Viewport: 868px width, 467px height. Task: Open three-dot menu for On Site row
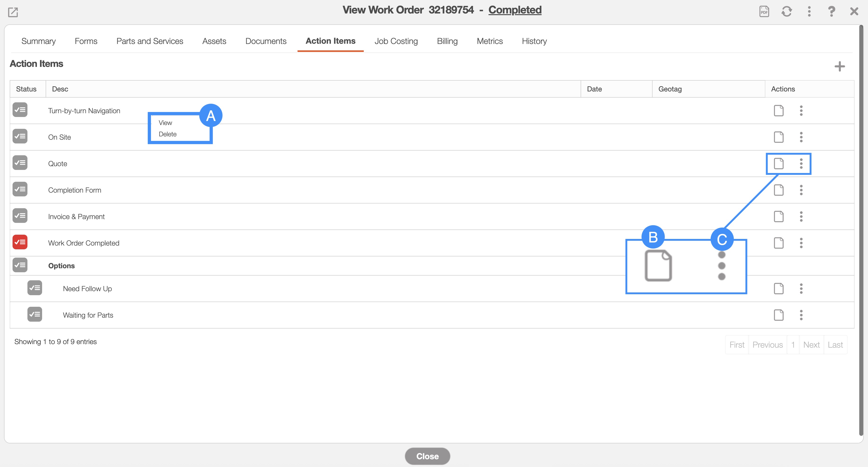click(801, 137)
